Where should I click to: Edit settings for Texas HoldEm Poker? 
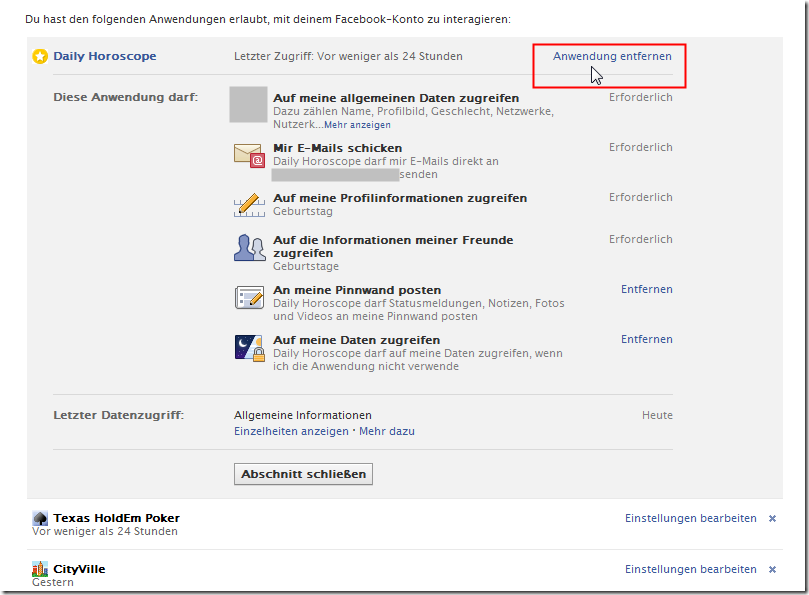pyautogui.click(x=691, y=518)
